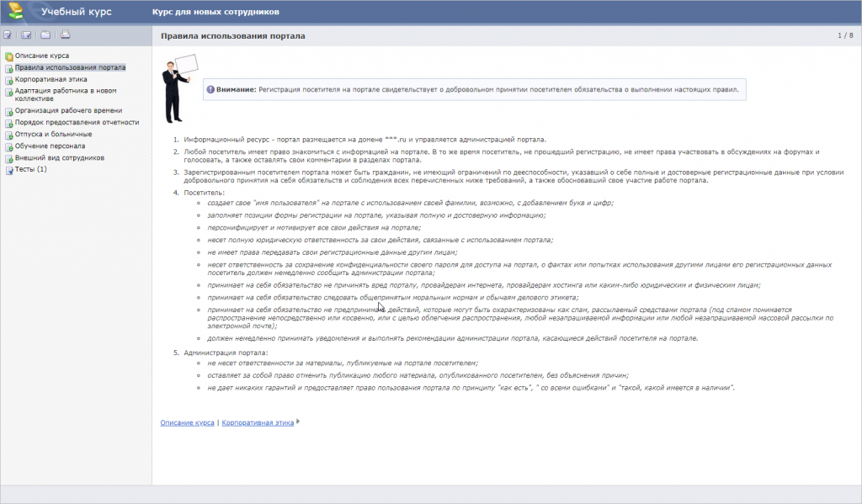Screen dimensions: 862x504
Task: Click the page icon beside Адаптация работника
Action: [x=8, y=93]
